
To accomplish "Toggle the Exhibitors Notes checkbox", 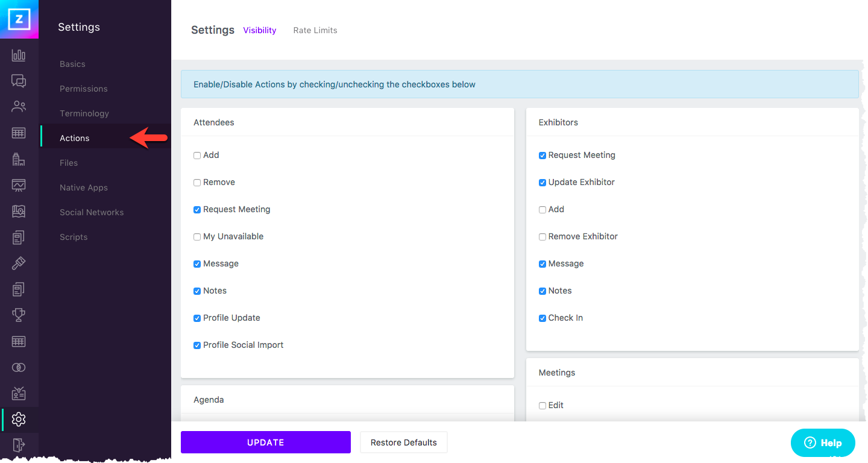I will (542, 291).
